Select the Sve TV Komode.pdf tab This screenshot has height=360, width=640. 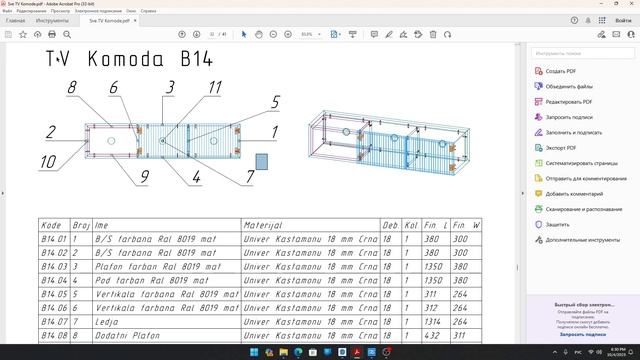(109, 20)
